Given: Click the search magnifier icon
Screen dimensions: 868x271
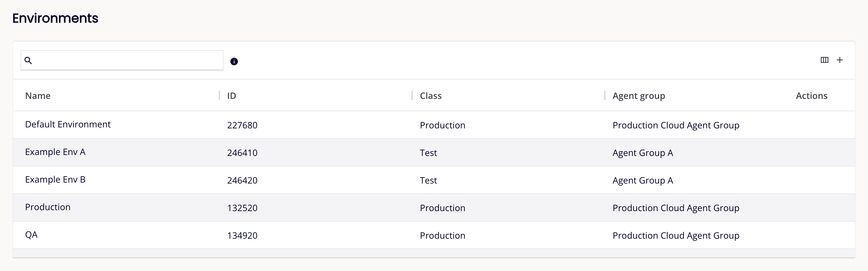Looking at the screenshot, I should [28, 60].
